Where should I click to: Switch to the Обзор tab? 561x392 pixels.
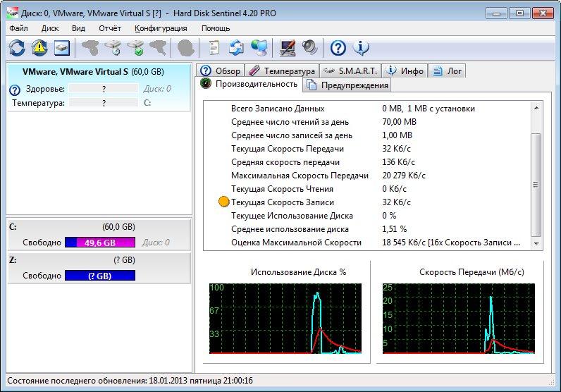point(221,71)
